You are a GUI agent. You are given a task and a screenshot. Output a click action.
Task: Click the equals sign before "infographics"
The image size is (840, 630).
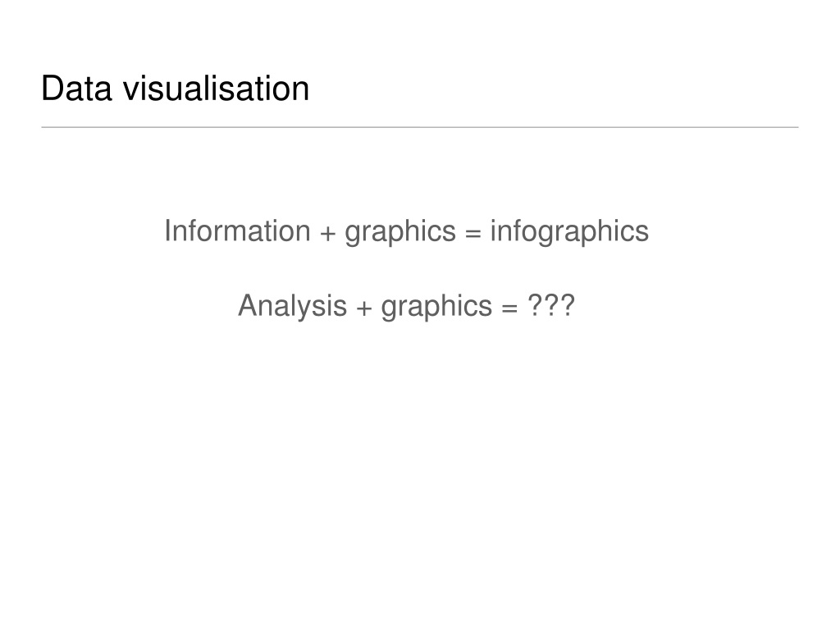coord(473,234)
